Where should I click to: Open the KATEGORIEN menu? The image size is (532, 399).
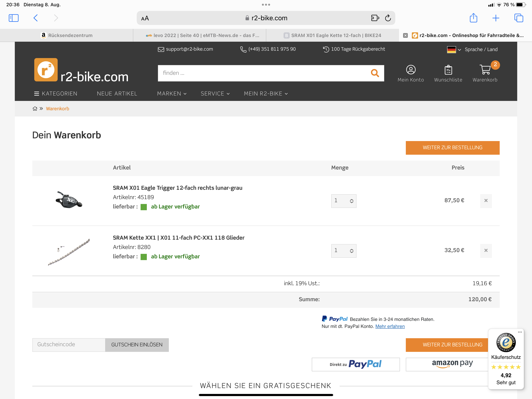click(x=55, y=94)
